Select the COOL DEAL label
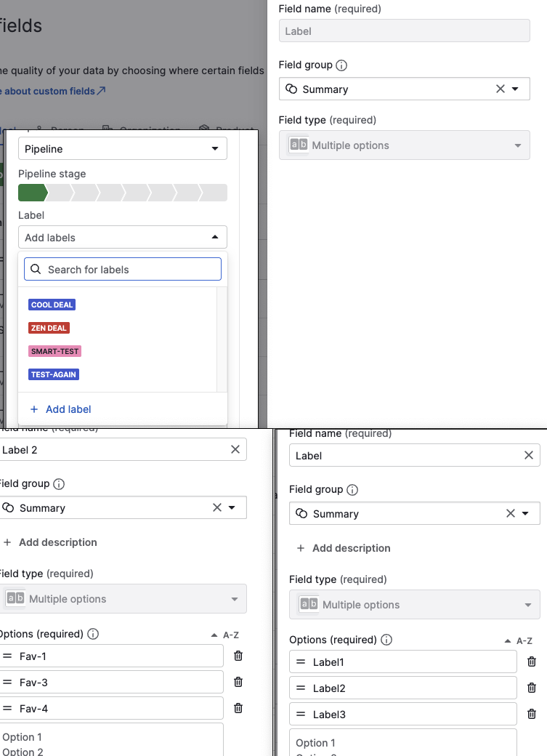The width and height of the screenshot is (547, 756). (52, 305)
